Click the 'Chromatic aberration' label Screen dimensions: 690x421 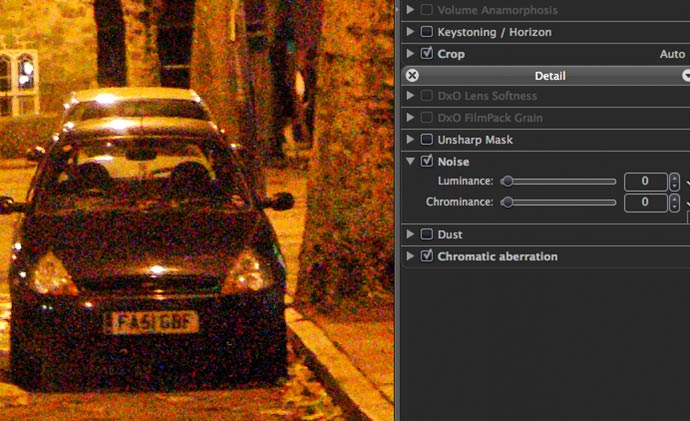click(497, 256)
